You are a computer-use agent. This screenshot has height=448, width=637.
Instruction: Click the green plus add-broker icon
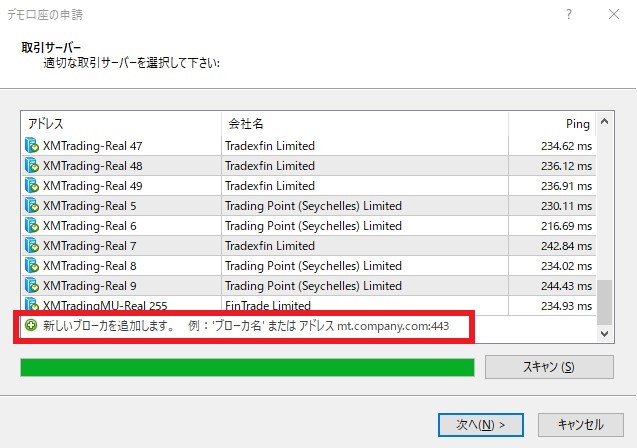tap(31, 326)
